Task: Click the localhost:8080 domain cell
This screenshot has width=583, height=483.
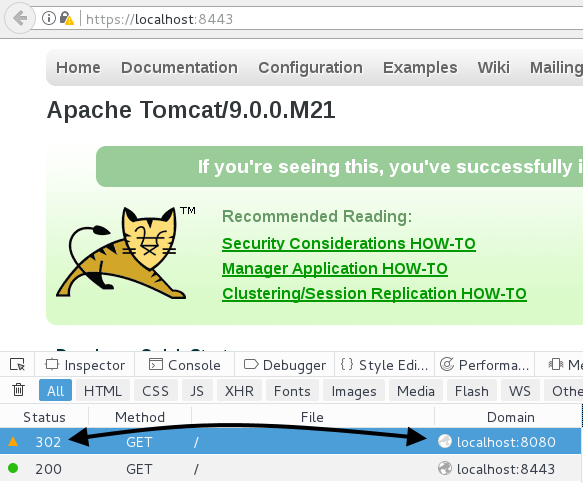Action: (x=506, y=442)
